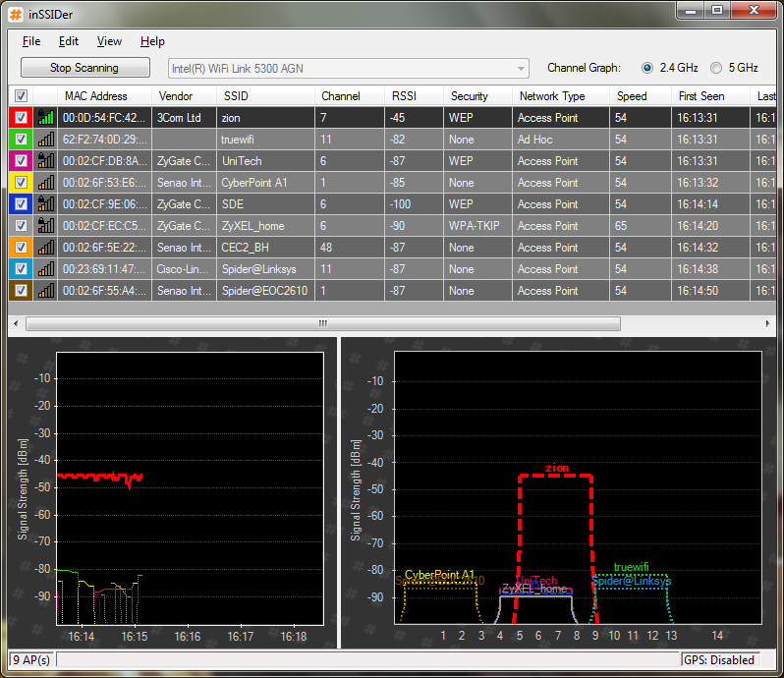This screenshot has height=678, width=784.
Task: Click the signal icon for CyberPoint A1
Action: pos(45,183)
